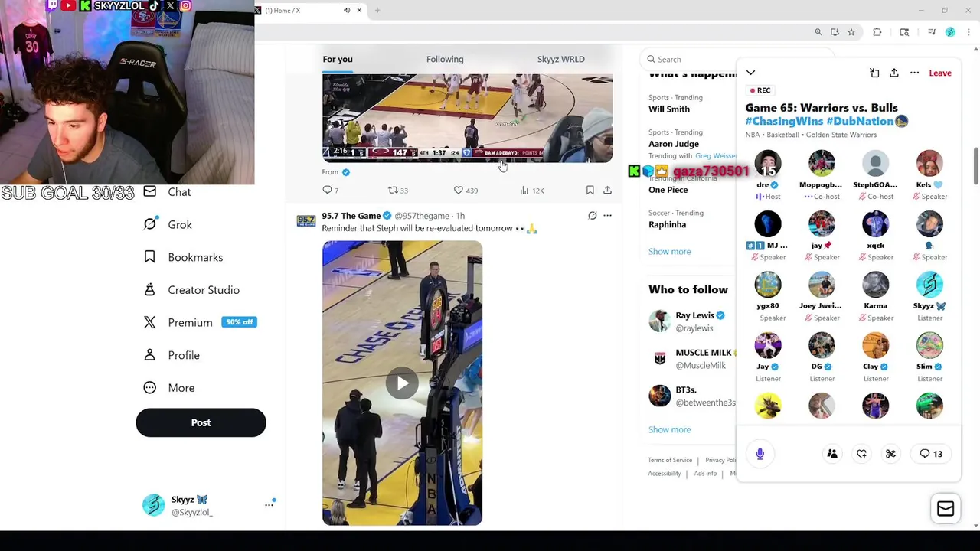Open the Space participants icon
The width and height of the screenshot is (980, 551).
pos(832,454)
